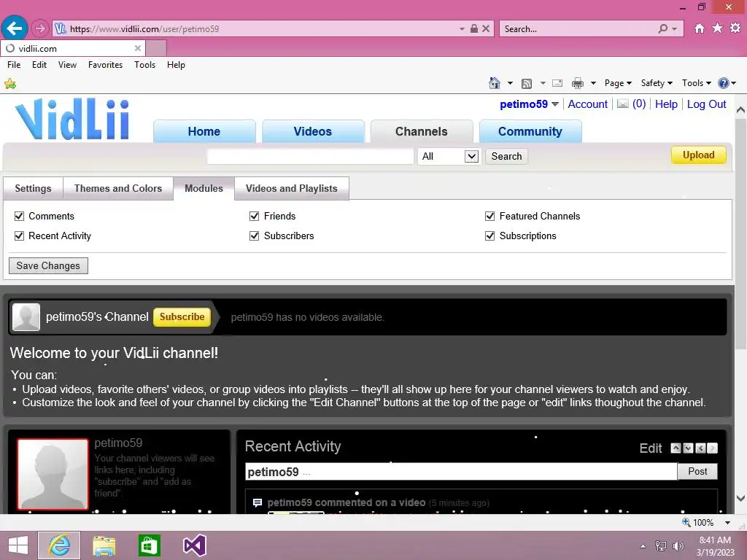Open browser Home icon in the title bar
Viewport: 747px width, 560px height.
[x=699, y=28]
